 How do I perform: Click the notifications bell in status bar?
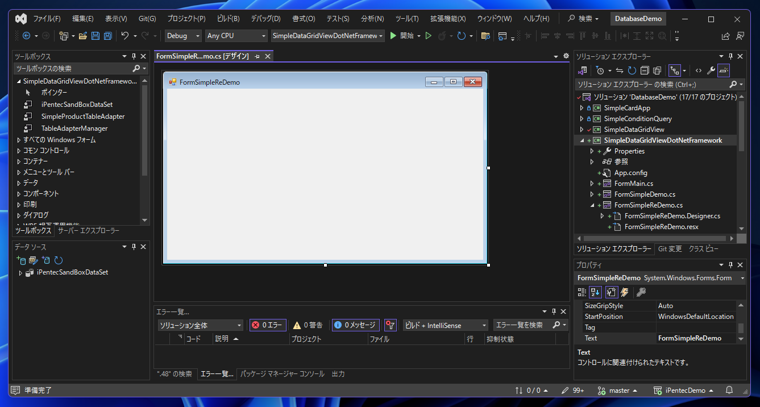[x=729, y=390]
